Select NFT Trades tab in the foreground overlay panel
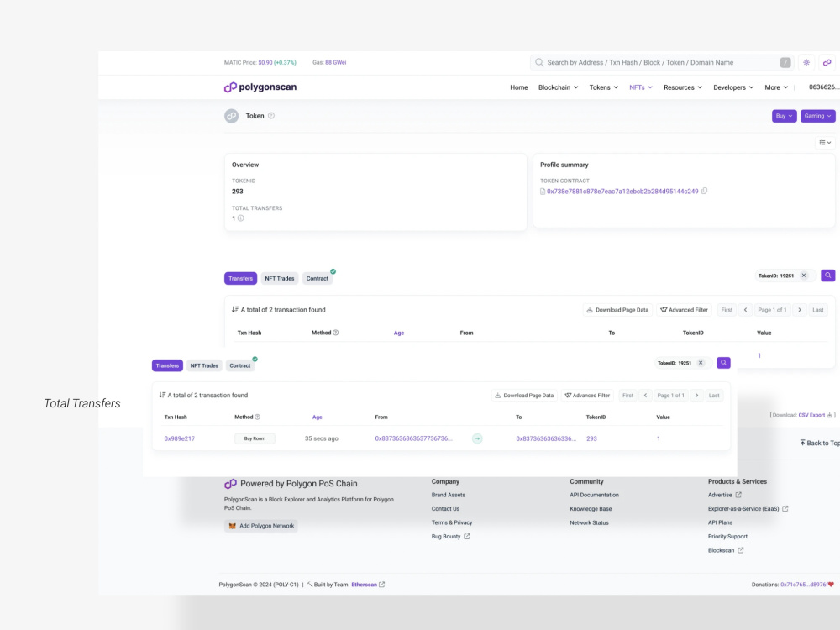The height and width of the screenshot is (630, 840). click(x=204, y=365)
